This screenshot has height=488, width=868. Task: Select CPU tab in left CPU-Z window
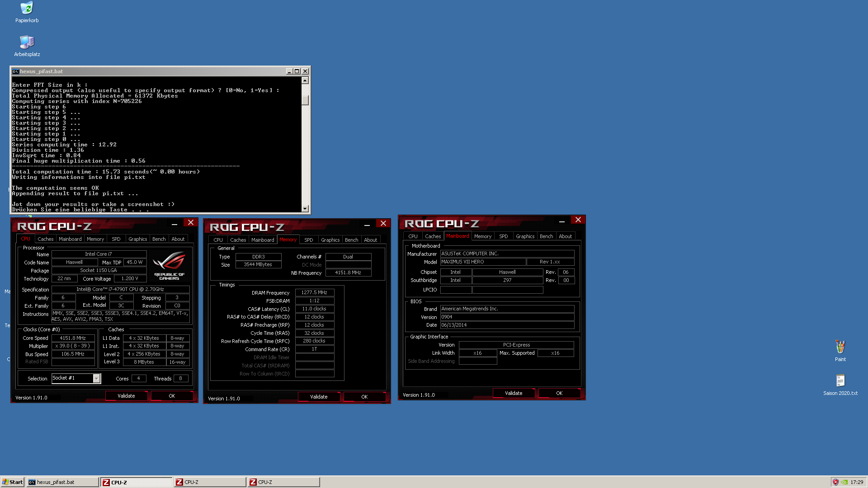pos(25,239)
